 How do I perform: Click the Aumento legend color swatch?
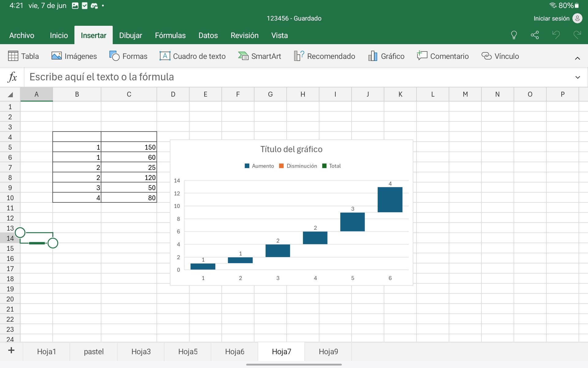(x=247, y=166)
